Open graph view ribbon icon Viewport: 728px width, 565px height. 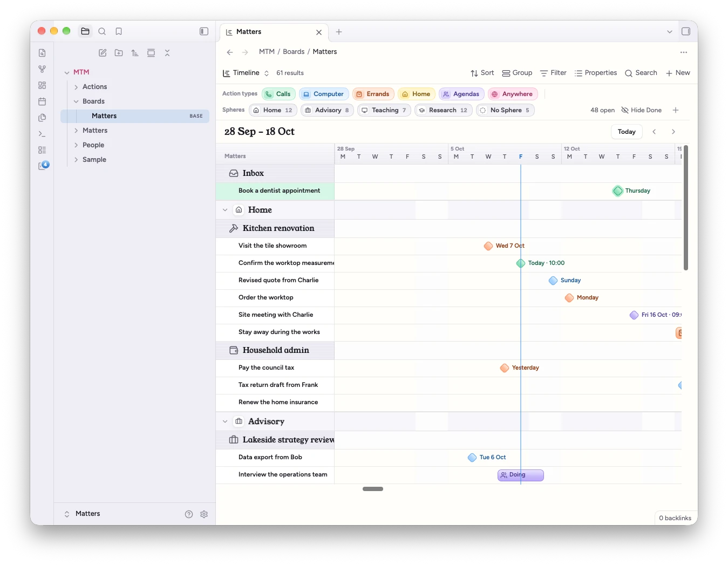pyautogui.click(x=42, y=69)
